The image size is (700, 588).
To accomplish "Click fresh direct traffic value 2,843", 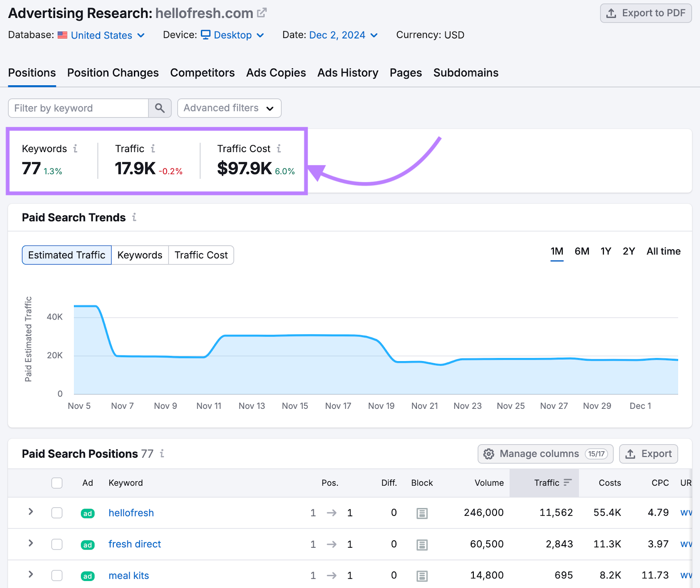I will [x=559, y=544].
